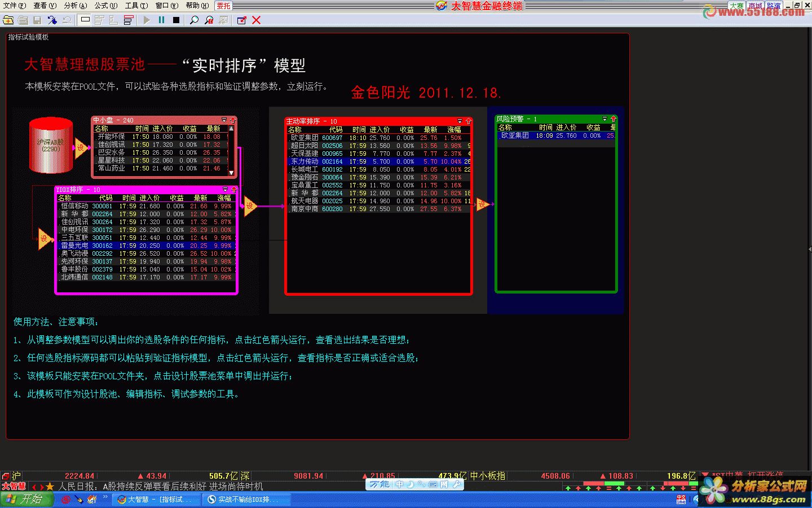
Task: Click 设 arrow feeding 主动率排序 panel
Action: pyautogui.click(x=250, y=206)
